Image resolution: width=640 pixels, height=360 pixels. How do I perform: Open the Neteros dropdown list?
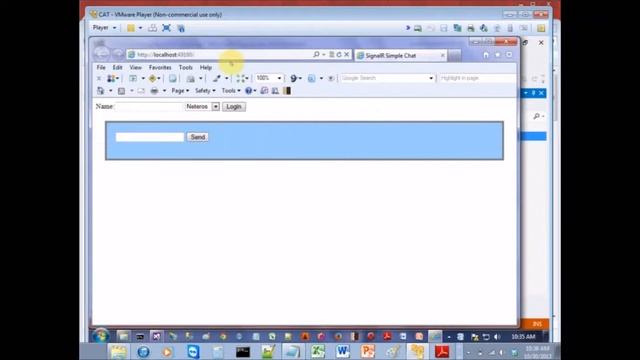pyautogui.click(x=202, y=107)
